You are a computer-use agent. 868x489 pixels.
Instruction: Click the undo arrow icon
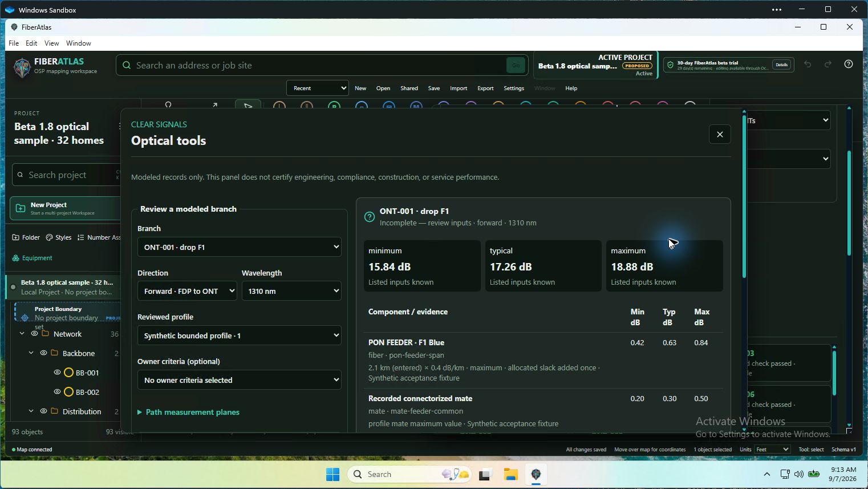(x=808, y=64)
